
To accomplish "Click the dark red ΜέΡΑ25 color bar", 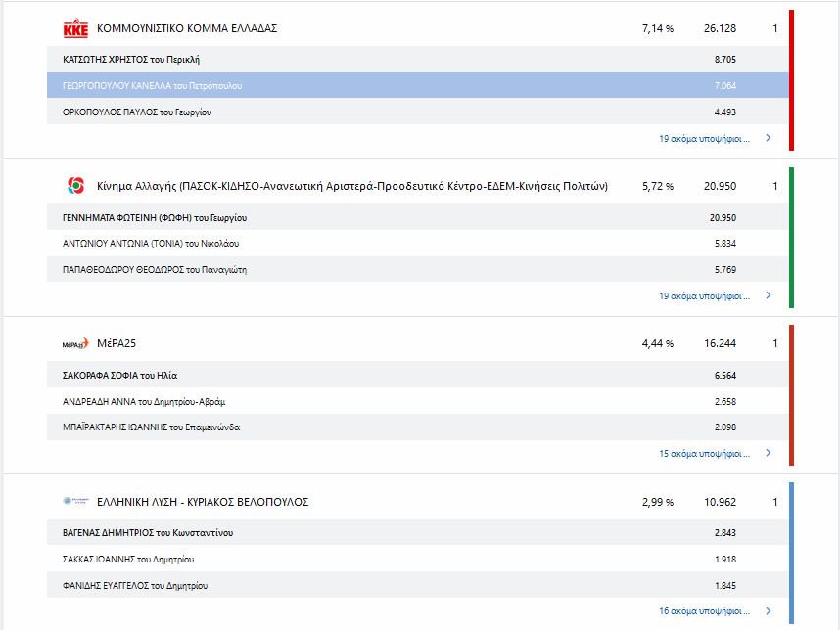I will (x=792, y=395).
